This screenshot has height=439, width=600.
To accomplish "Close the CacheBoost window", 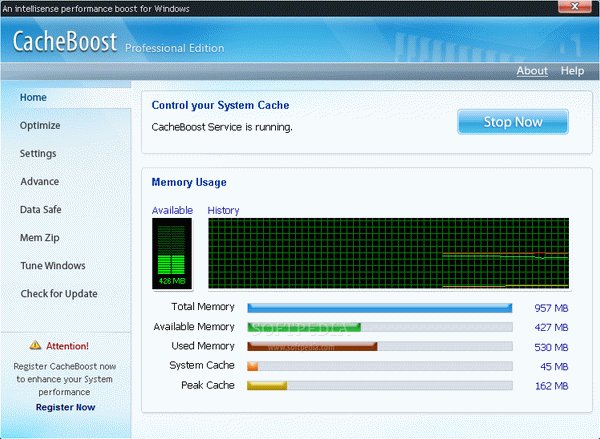I will pos(574,6).
